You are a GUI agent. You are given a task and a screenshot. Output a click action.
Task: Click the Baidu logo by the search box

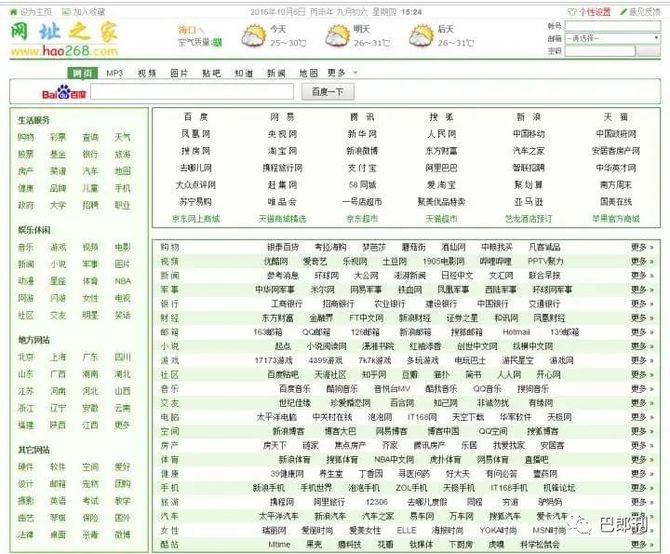(64, 92)
